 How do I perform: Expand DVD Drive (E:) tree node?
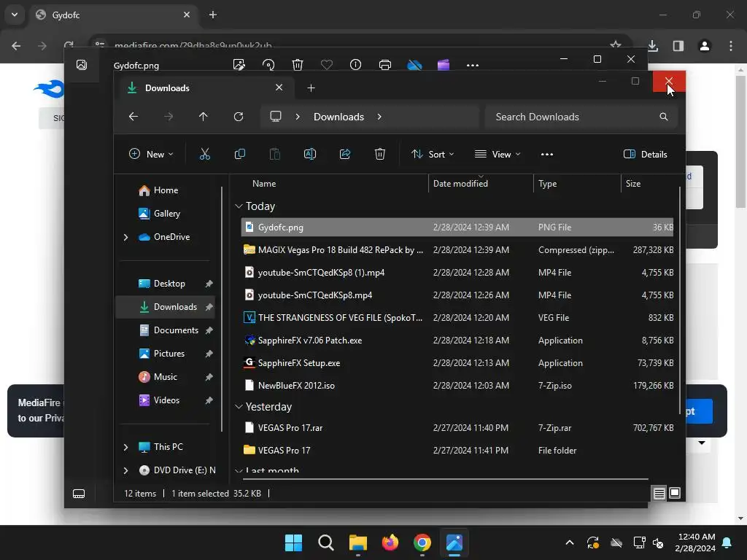point(125,470)
